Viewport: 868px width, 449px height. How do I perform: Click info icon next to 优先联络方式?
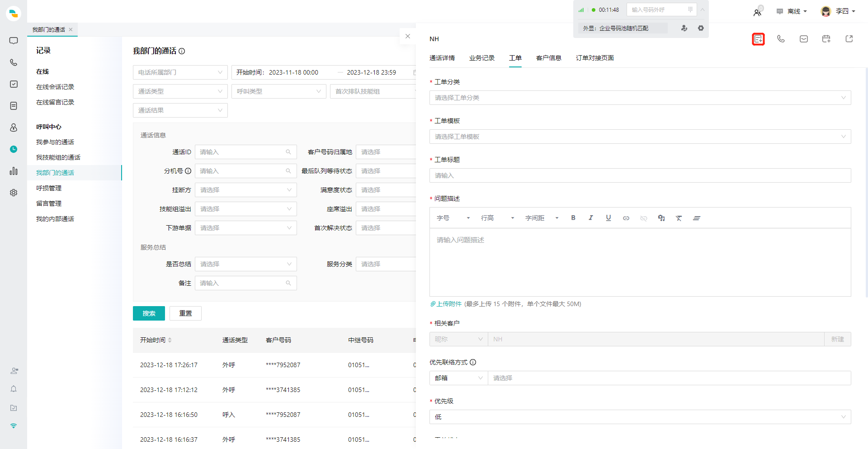pyautogui.click(x=473, y=362)
